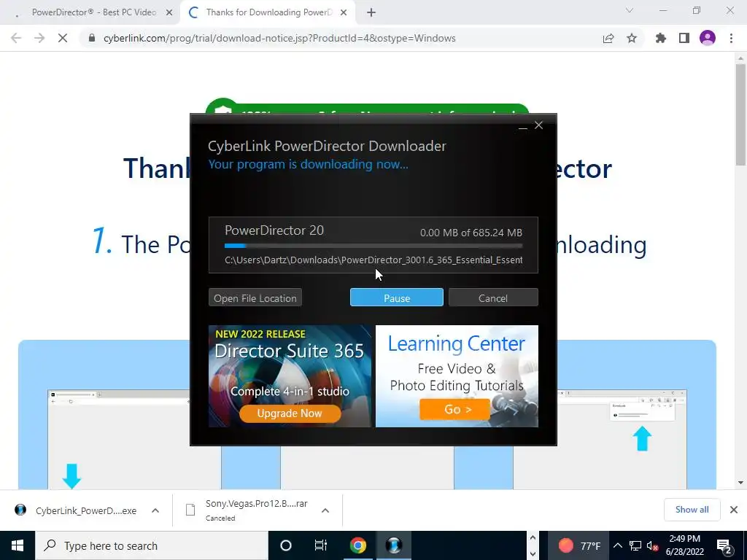Share this page via toolbar icon
Image resolution: width=747 pixels, height=560 pixels.
click(608, 38)
